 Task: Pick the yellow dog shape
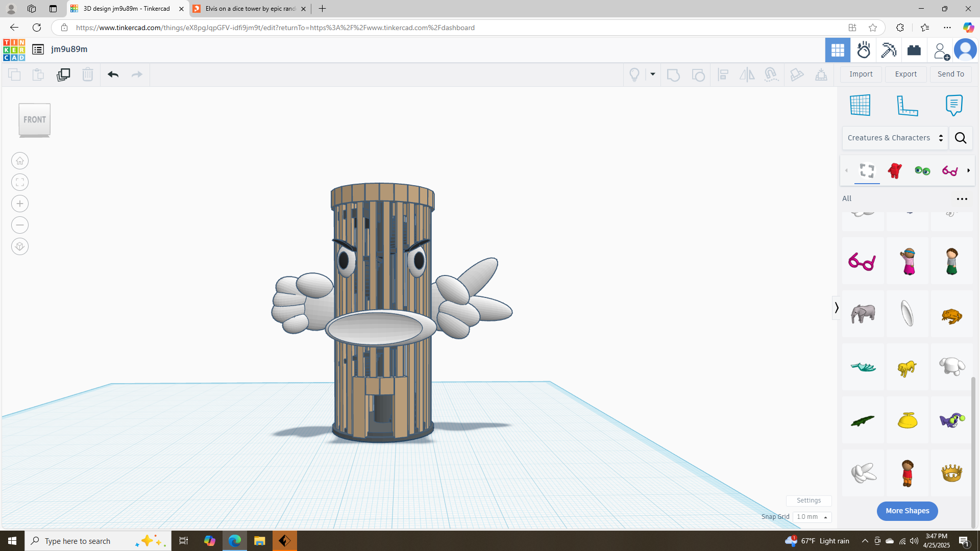pos(908,367)
